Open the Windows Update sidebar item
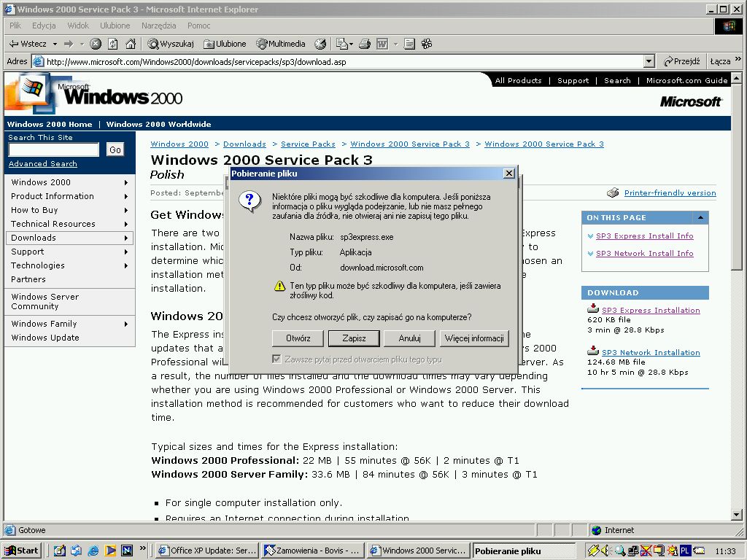747x560 pixels. [45, 338]
